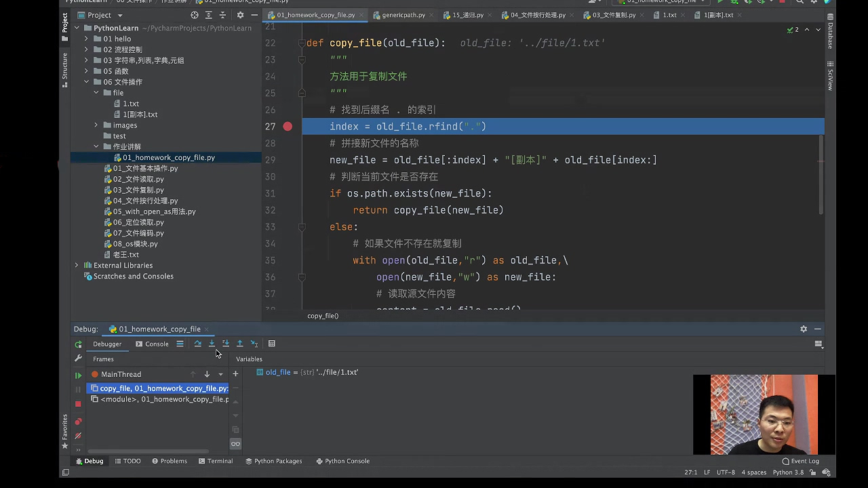Viewport: 868px width, 488px height.
Task: Select the Debugger tab
Action: [x=107, y=344]
